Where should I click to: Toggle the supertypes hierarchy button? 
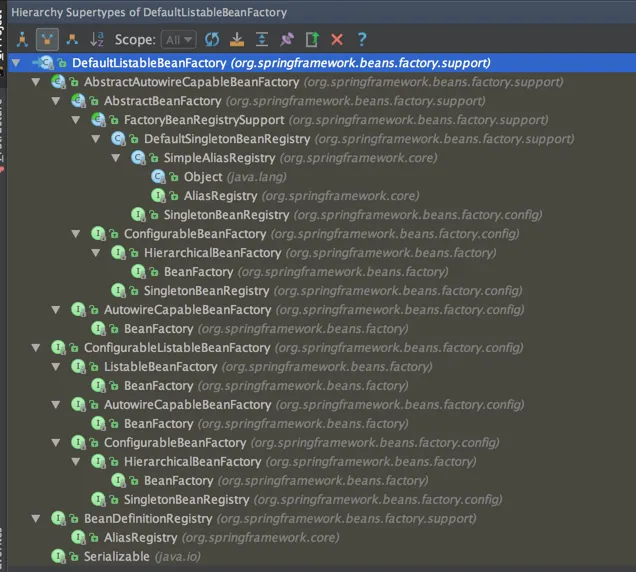[46, 40]
